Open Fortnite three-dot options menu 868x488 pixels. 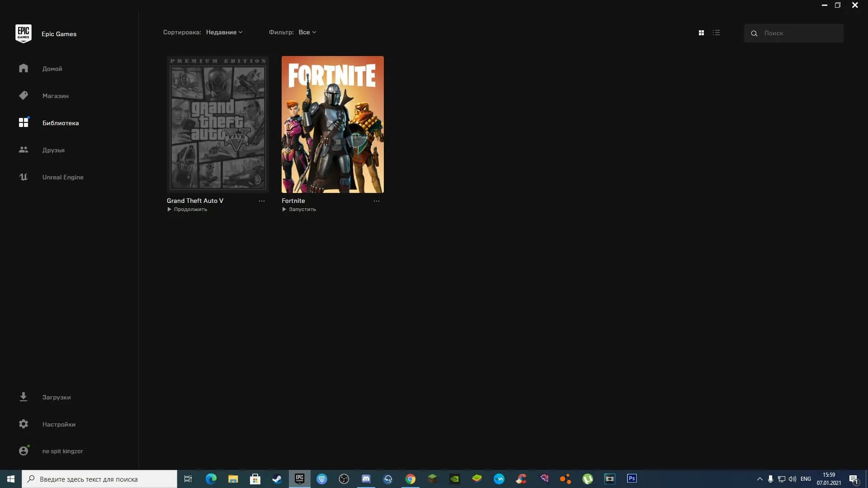[377, 201]
